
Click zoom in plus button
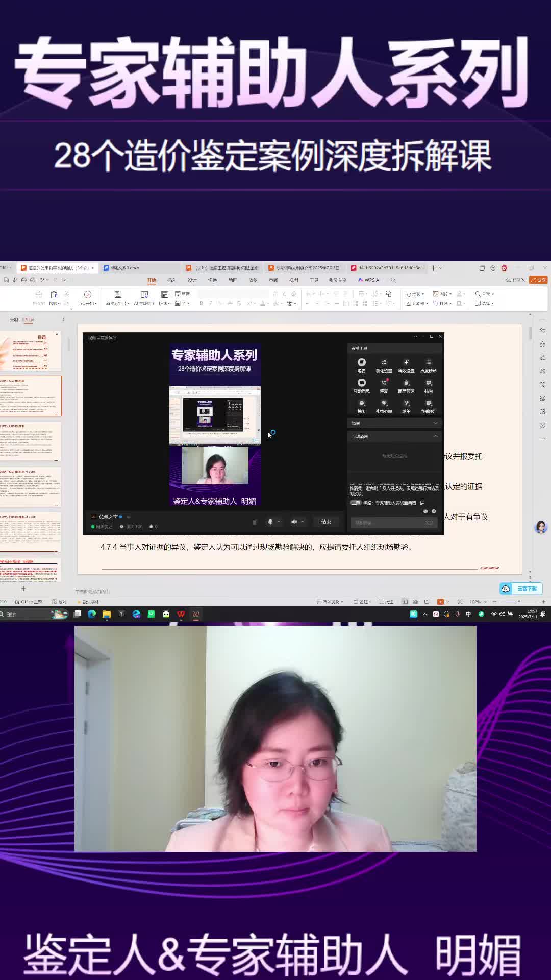(x=544, y=602)
